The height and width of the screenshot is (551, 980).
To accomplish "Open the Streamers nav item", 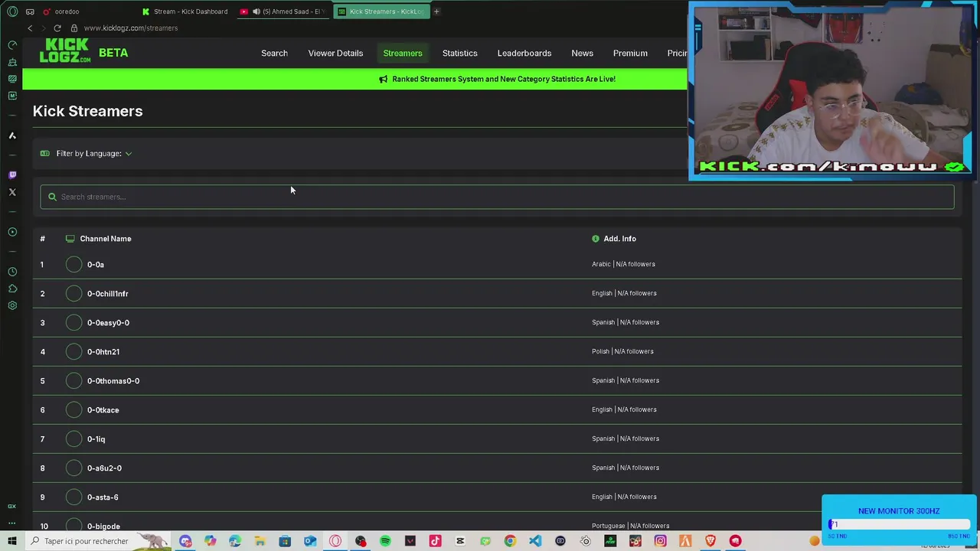I will point(403,54).
